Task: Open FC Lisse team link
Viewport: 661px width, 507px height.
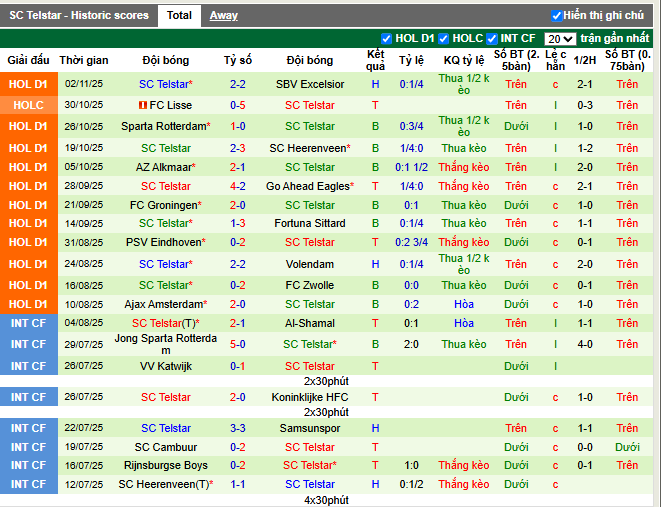Action: 170,105
